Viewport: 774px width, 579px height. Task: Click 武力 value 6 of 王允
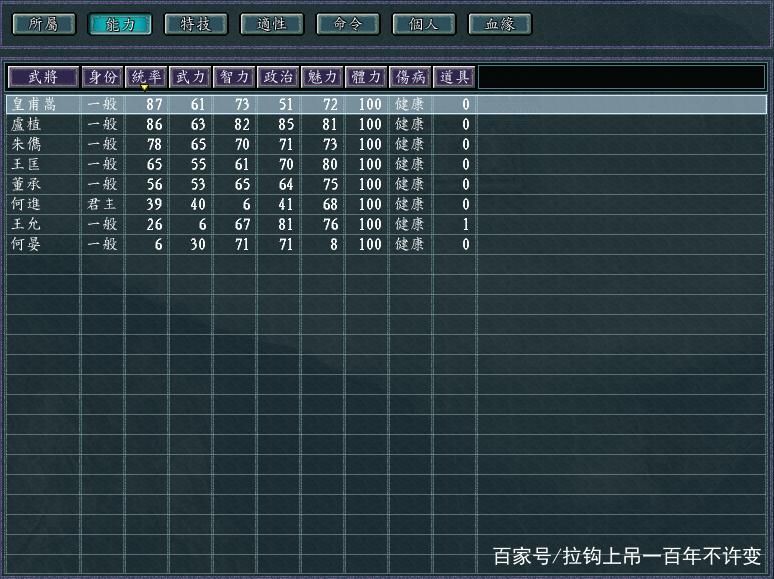(x=202, y=224)
